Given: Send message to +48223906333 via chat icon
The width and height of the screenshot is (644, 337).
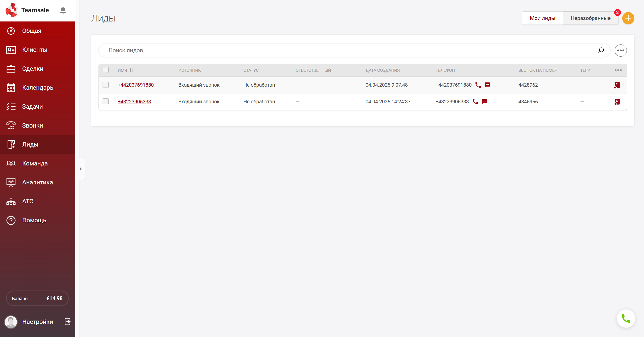Looking at the screenshot, I should [484, 102].
